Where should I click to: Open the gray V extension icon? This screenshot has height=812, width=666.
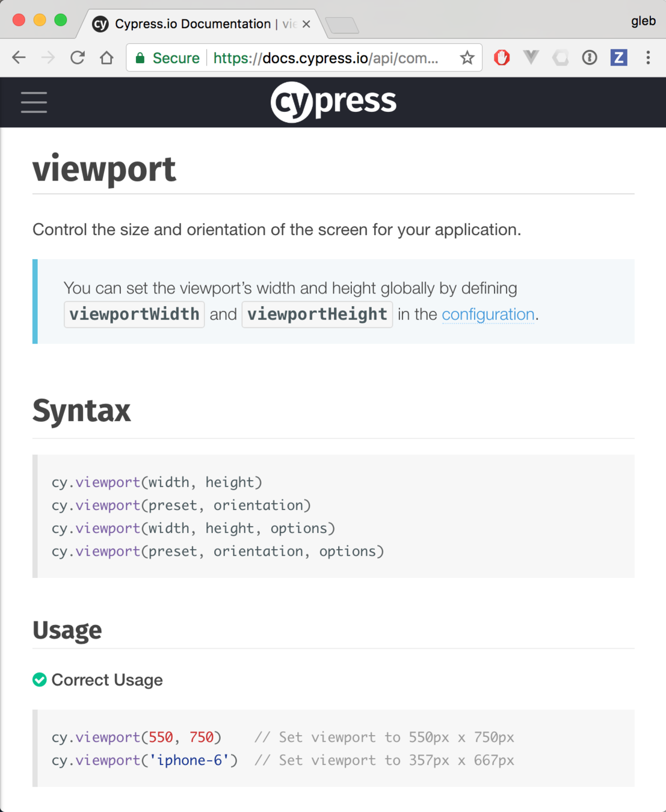click(x=531, y=57)
